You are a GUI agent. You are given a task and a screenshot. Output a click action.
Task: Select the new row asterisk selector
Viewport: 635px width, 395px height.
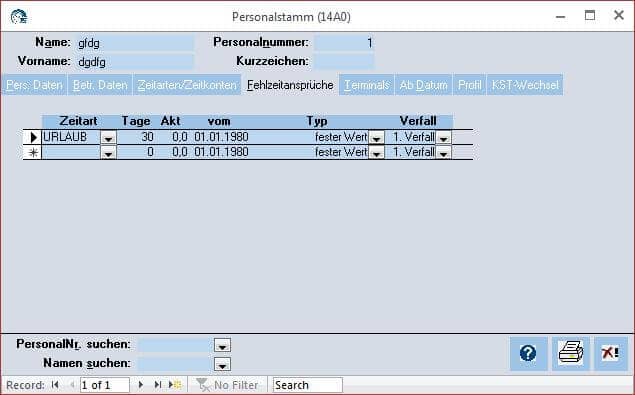(x=33, y=152)
